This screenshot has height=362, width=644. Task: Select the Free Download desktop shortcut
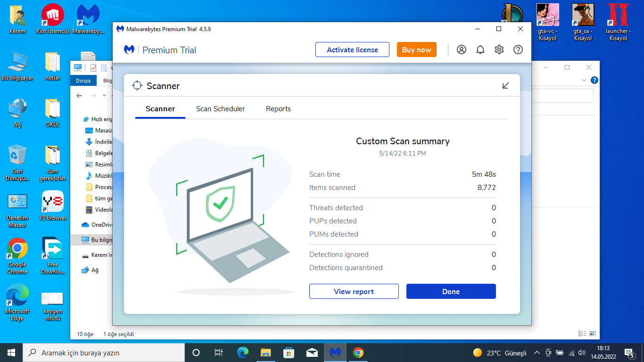click(x=53, y=256)
